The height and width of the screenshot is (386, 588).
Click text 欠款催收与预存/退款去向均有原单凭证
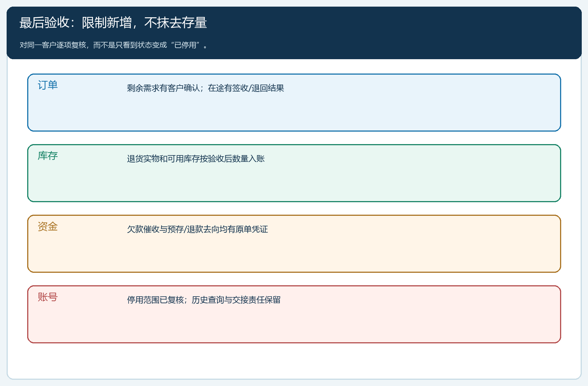197,229
